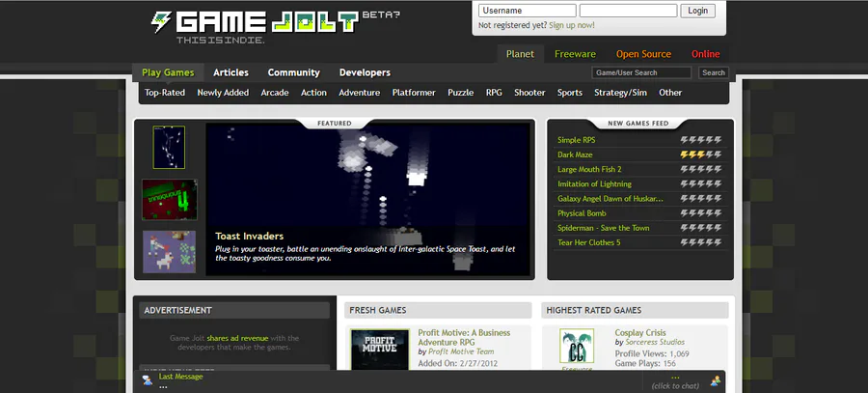The height and width of the screenshot is (393, 868).
Task: Open Physical Bomb link
Action: point(582,213)
